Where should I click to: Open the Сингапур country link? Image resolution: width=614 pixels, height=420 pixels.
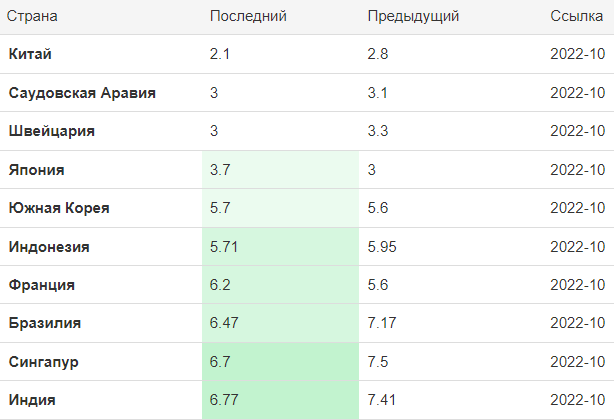click(43, 362)
